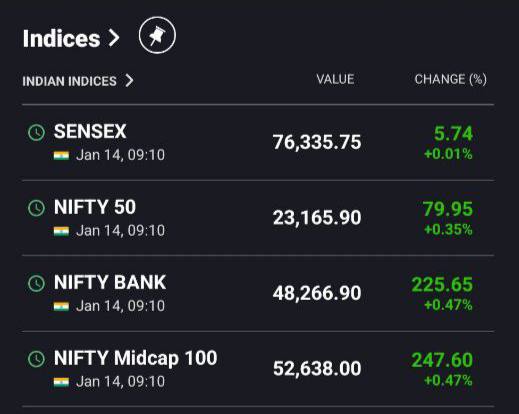
Task: Click NIFTY BANK change 225.65
Action: 442,285
